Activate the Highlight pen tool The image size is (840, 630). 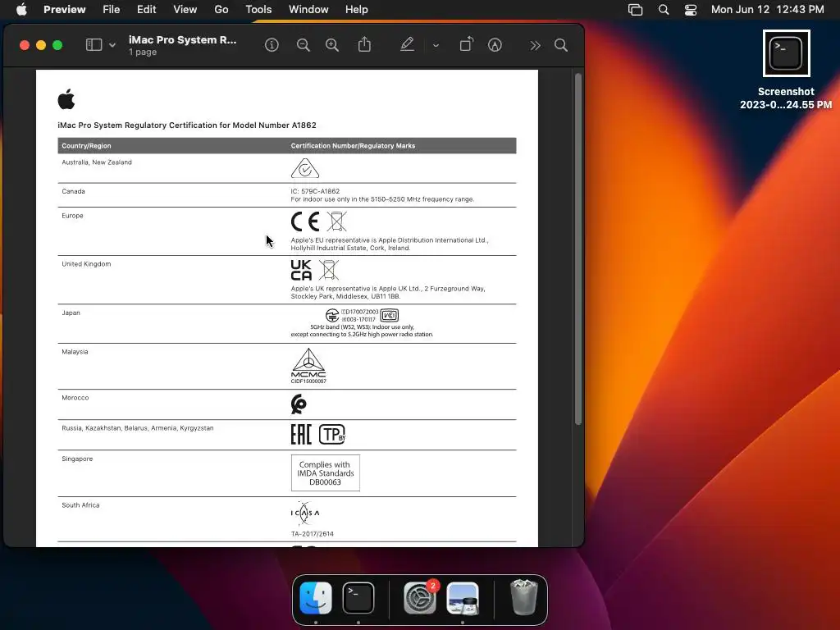click(407, 44)
